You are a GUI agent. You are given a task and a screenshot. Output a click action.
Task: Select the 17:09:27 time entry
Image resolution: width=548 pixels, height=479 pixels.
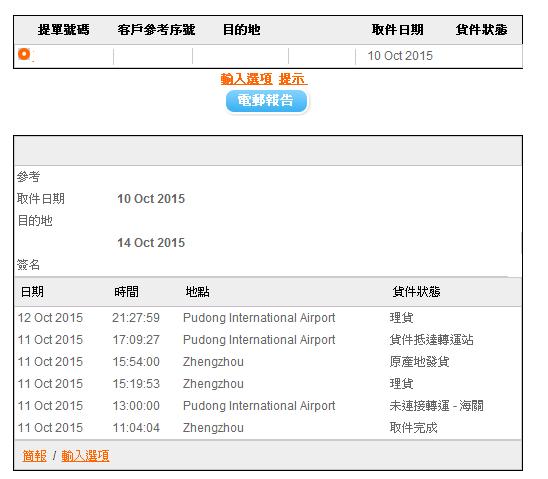tap(136, 340)
